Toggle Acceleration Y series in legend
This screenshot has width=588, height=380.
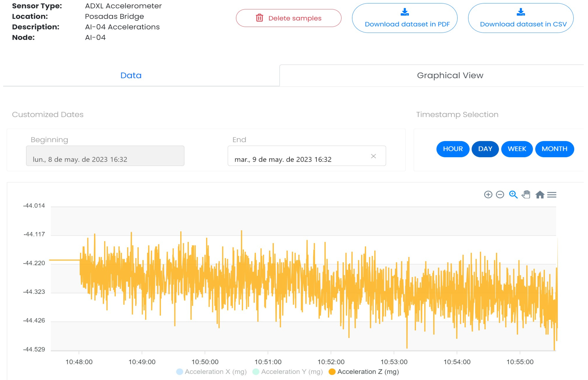pos(288,372)
